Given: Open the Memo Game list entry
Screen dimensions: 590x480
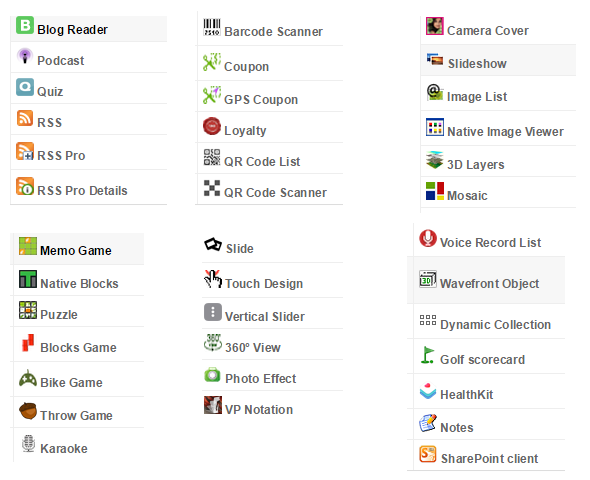Looking at the screenshot, I should coord(77,249).
